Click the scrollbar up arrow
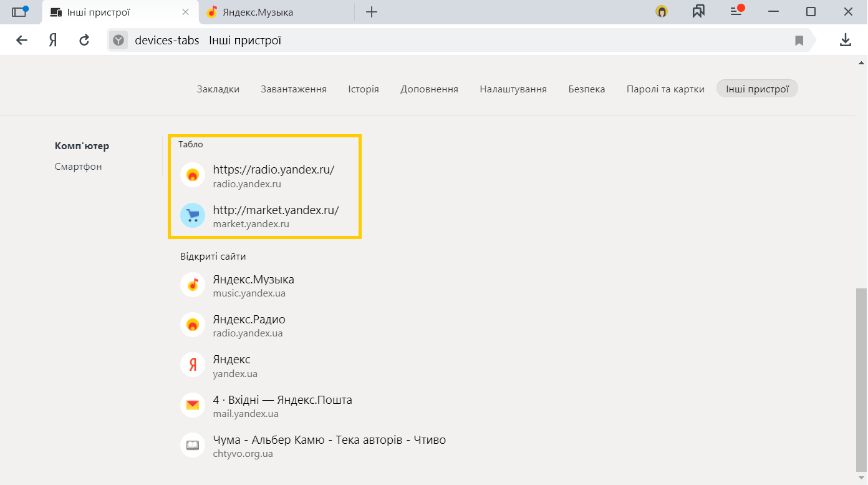 click(x=862, y=63)
